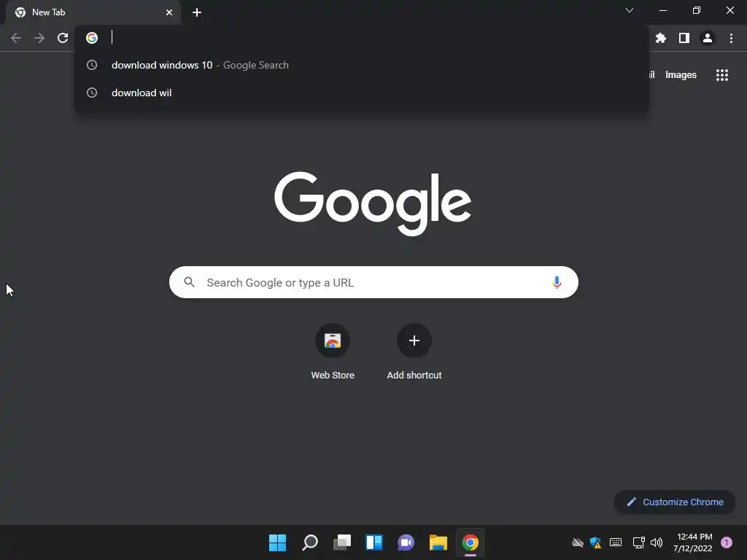Open the volume speaker tray icon
This screenshot has height=560, width=747.
coord(657,542)
